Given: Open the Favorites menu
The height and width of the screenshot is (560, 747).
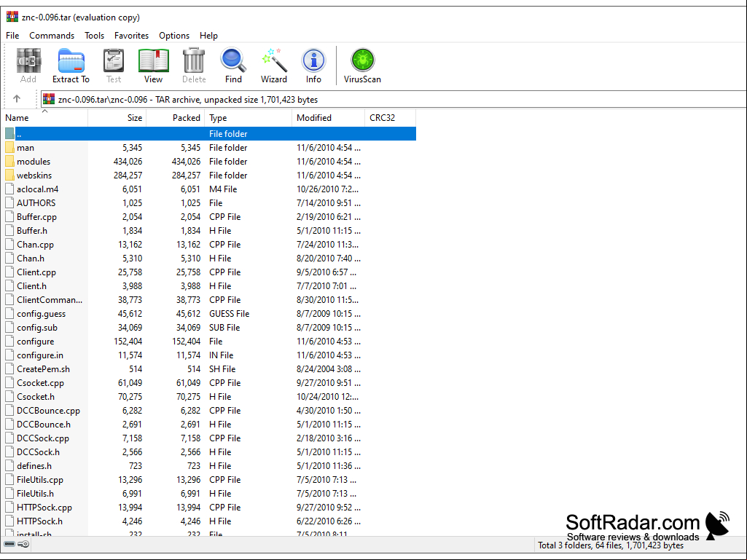Looking at the screenshot, I should [131, 36].
